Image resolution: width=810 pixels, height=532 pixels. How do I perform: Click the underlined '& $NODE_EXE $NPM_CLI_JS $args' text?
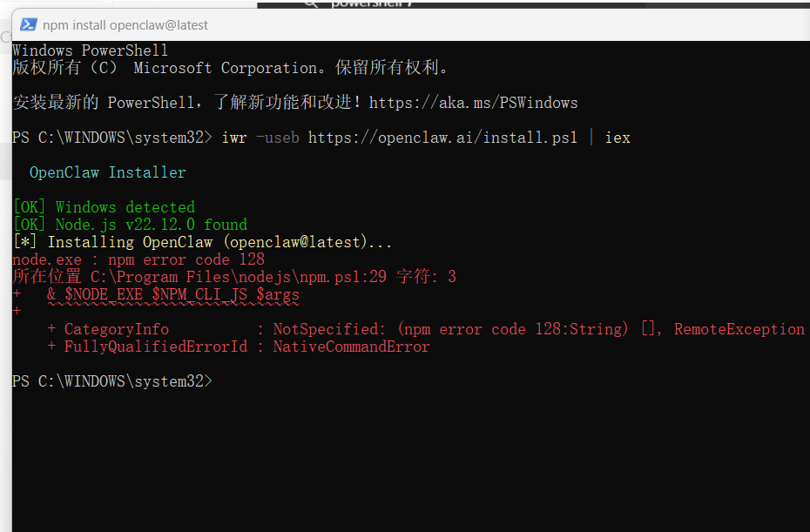tap(173, 294)
